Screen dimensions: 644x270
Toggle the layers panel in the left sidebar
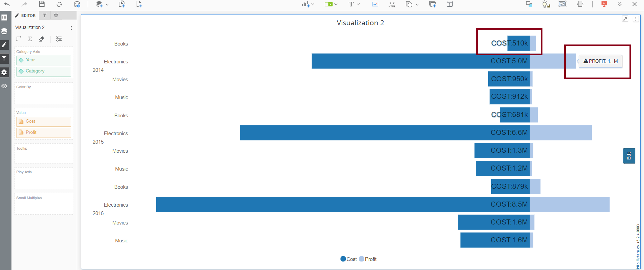point(4,86)
